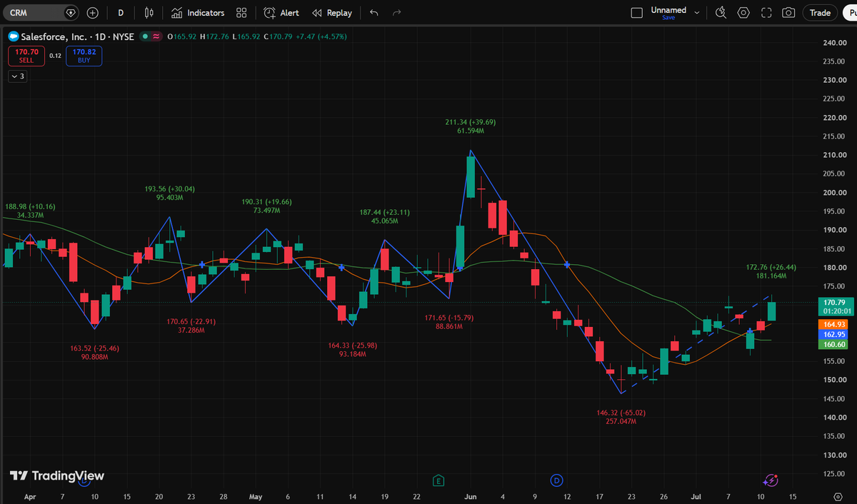The width and height of the screenshot is (857, 504).
Task: Click the 164.33 (-25.98) pivot label
Action: click(x=353, y=346)
